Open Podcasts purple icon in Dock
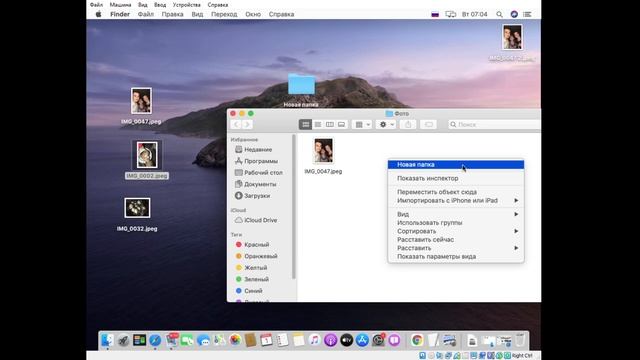640x360 pixels. [x=330, y=340]
